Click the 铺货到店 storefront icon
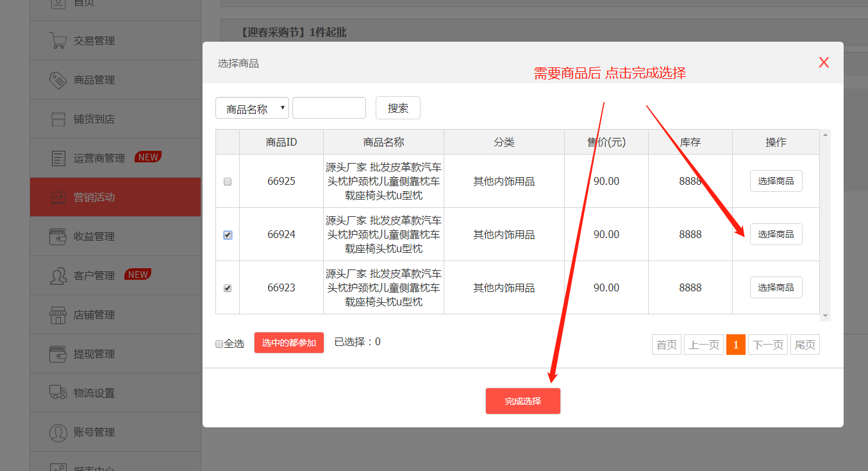This screenshot has height=471, width=868. (x=58, y=118)
